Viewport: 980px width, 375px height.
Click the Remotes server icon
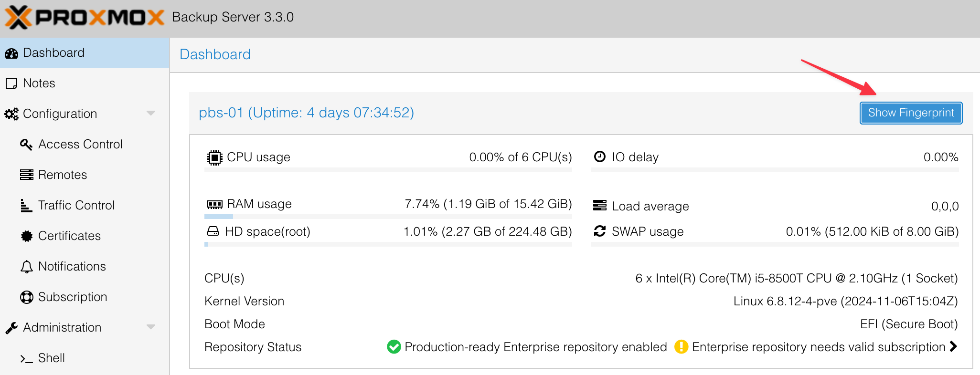coord(27,175)
